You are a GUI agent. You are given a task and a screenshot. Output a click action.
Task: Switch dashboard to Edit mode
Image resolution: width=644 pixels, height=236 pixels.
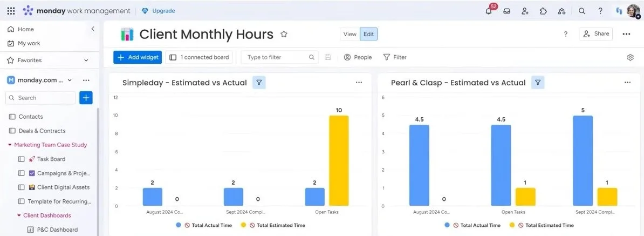369,34
